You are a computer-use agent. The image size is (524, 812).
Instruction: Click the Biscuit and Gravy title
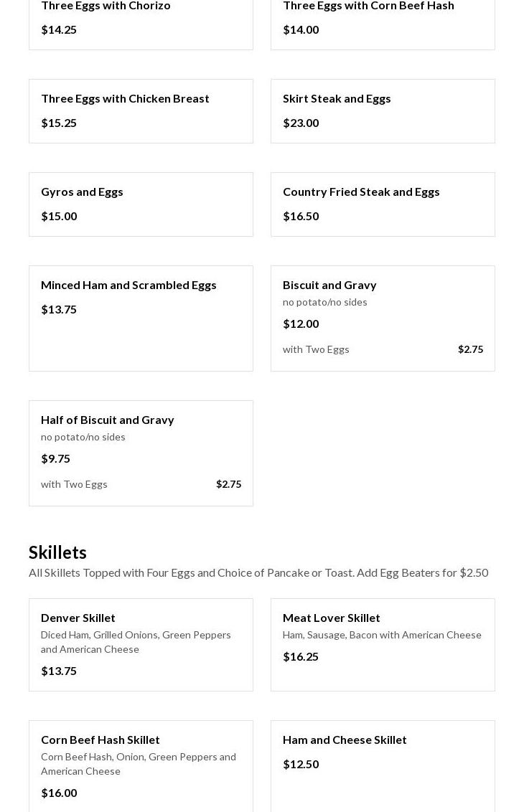point(329,285)
